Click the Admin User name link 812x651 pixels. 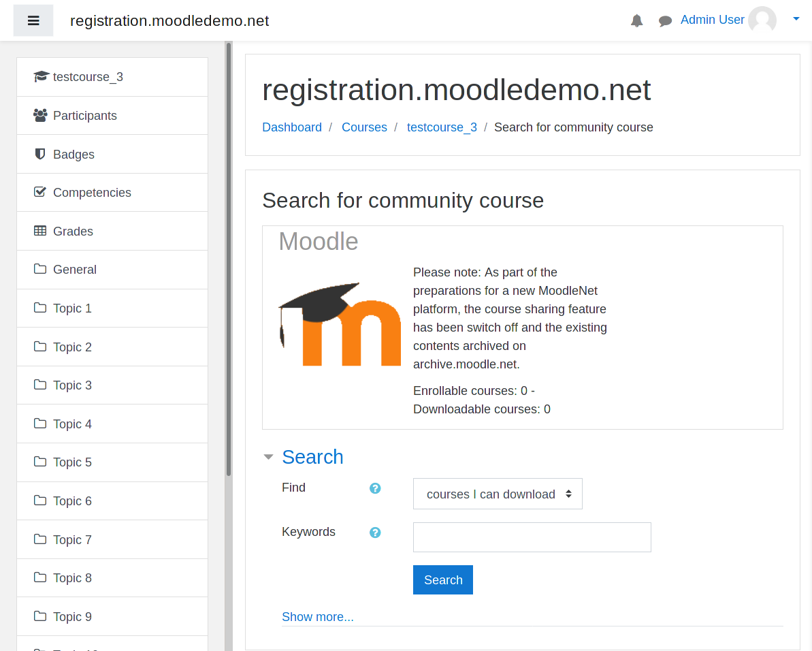coord(712,20)
